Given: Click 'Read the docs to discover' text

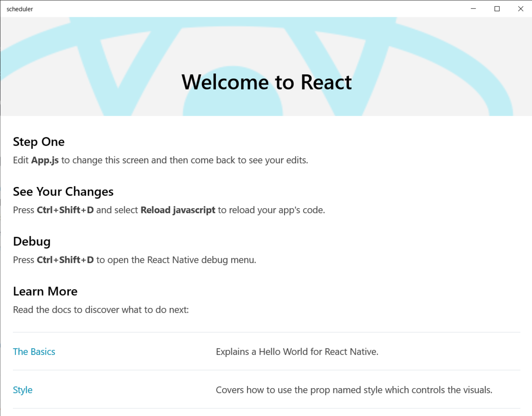Looking at the screenshot, I should pos(101,310).
